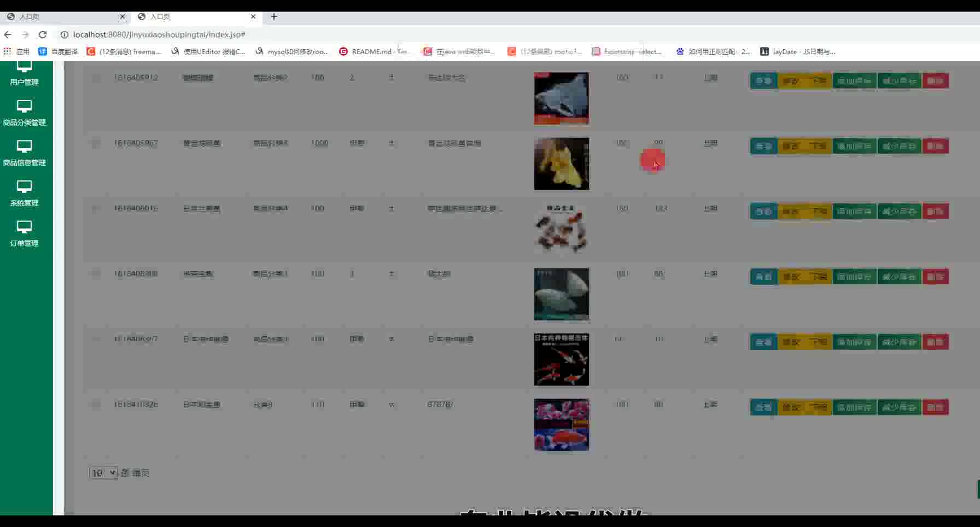This screenshot has height=527, width=980.
Task: Open the grey-blue fish product thumbnail
Action: coord(562,98)
